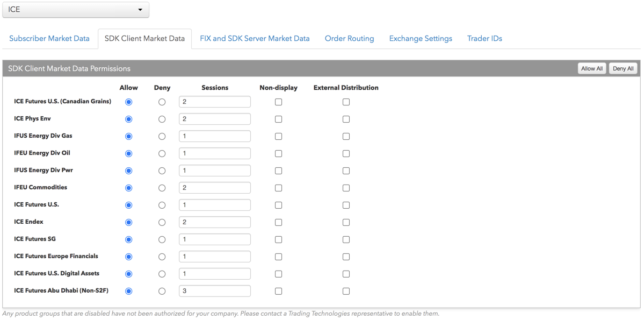Tick Non-display for ICE Futures U.S. row
The image size is (644, 319).
tap(278, 205)
